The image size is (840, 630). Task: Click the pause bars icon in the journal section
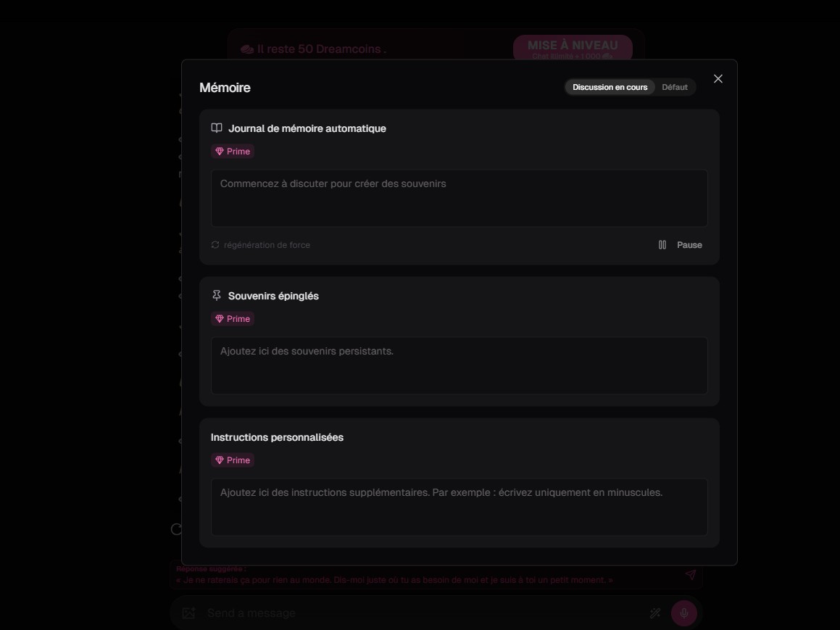pyautogui.click(x=662, y=244)
